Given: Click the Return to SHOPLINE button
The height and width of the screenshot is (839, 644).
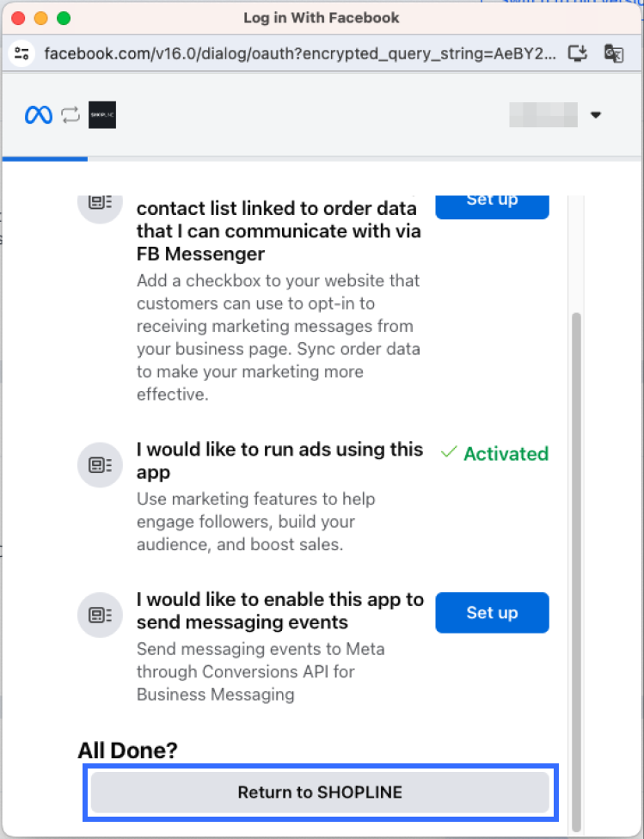Looking at the screenshot, I should [x=320, y=792].
